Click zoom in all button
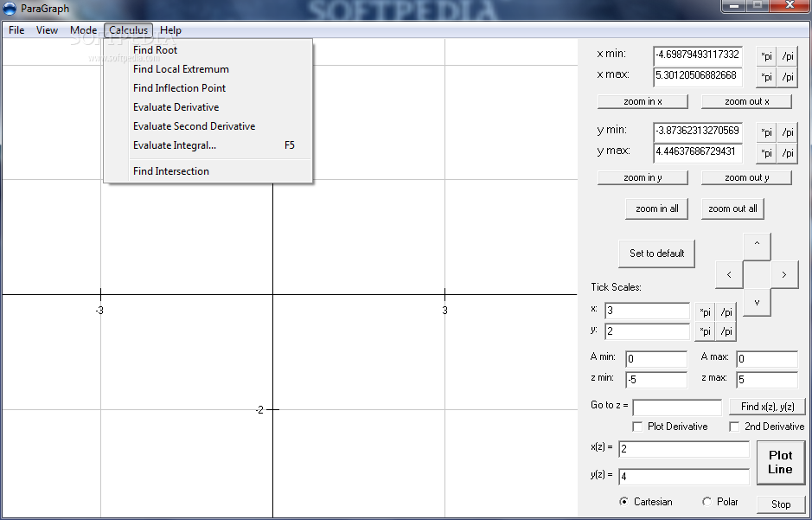 [656, 209]
